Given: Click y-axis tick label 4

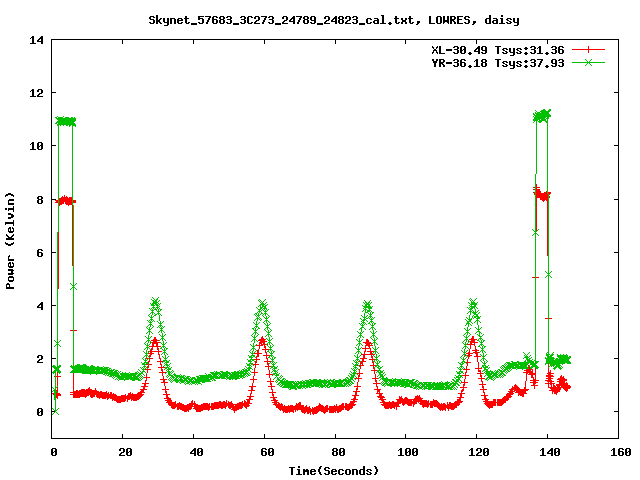Looking at the screenshot, I should (40, 306).
